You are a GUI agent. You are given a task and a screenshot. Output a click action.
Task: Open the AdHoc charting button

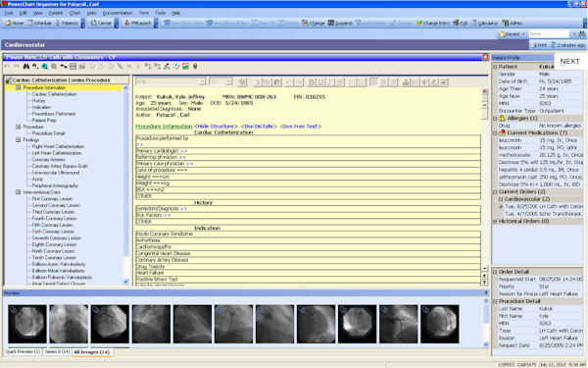513,24
